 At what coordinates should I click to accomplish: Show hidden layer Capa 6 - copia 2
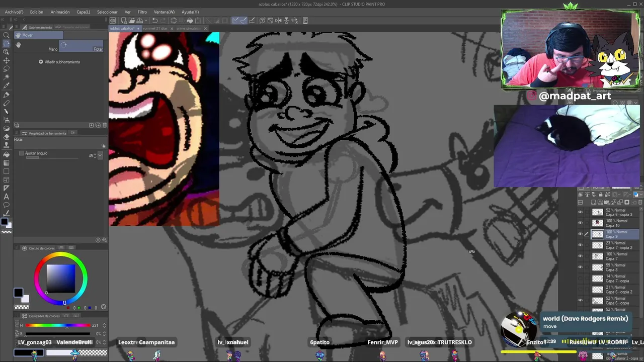click(580, 290)
